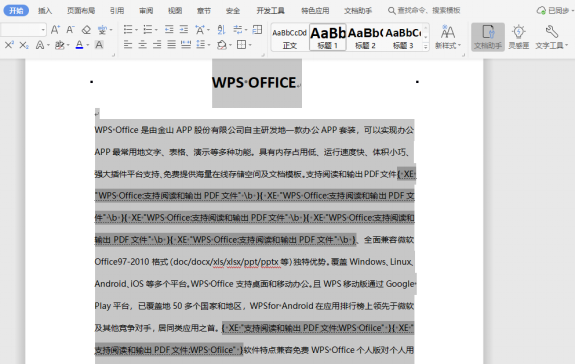Open the 开发工具 (Developer Tools) tab

point(270,11)
